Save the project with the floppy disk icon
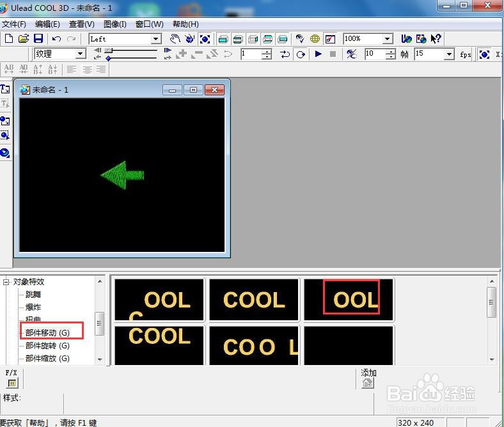 tap(38, 39)
